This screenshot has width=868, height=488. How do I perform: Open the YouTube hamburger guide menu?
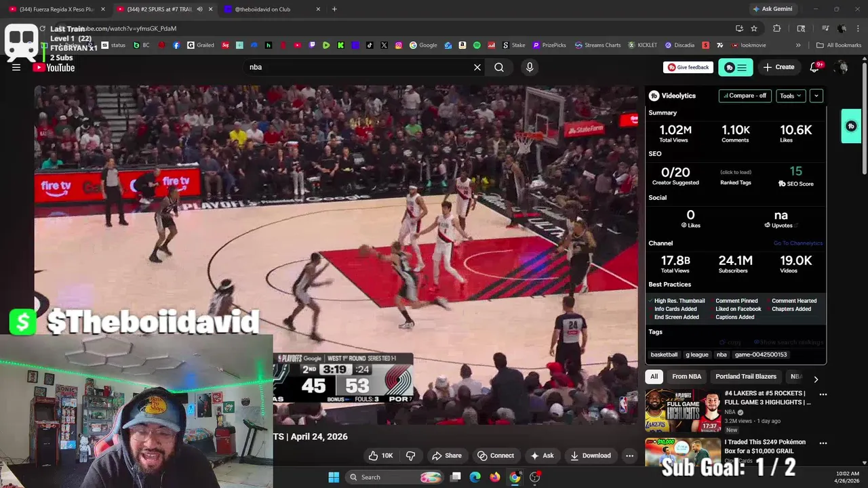click(x=16, y=67)
